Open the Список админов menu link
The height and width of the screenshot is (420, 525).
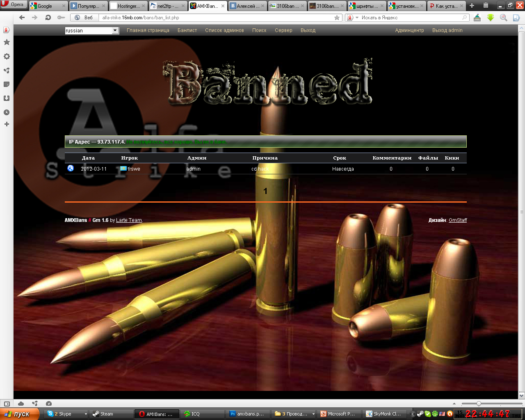point(224,30)
